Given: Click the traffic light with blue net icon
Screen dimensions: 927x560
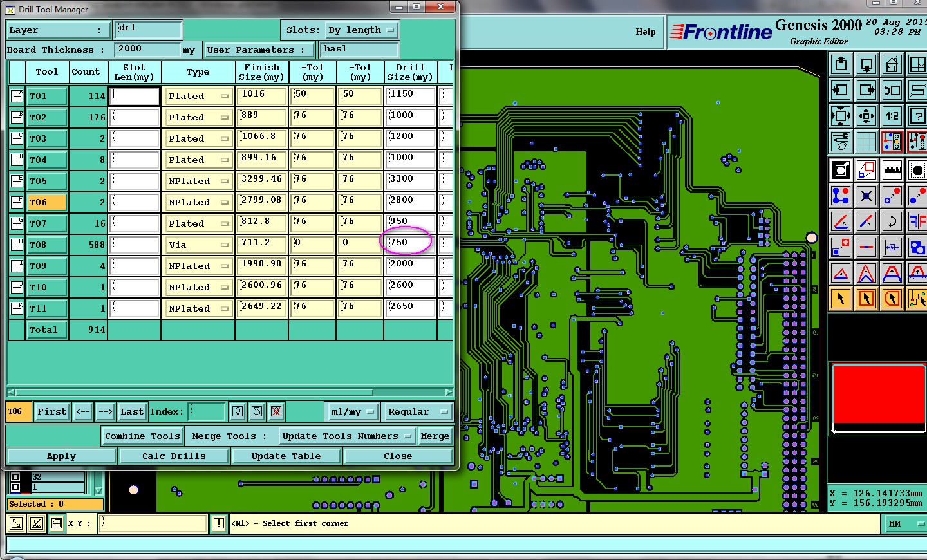Looking at the screenshot, I should 892,142.
